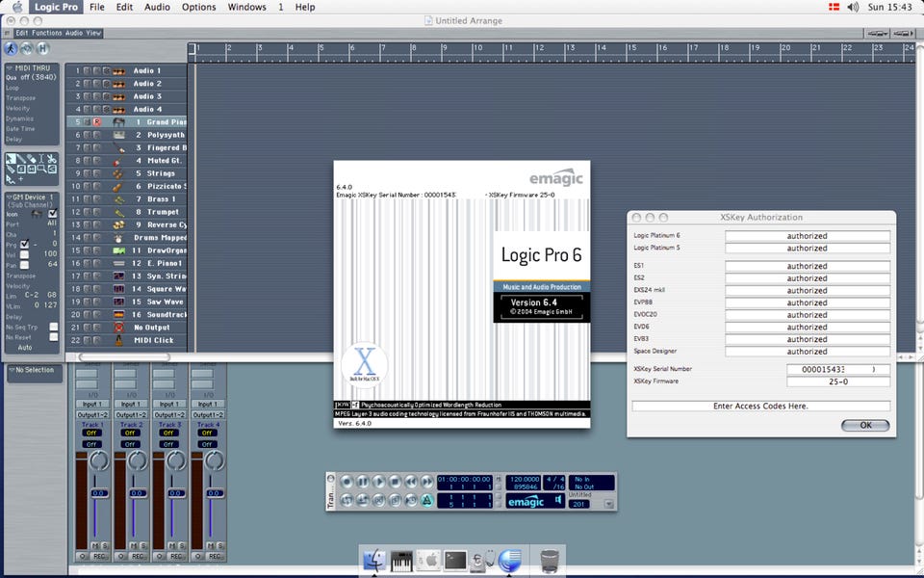Select the Pencil tool in the toolbox
This screenshot has width=924, height=578.
21,158
